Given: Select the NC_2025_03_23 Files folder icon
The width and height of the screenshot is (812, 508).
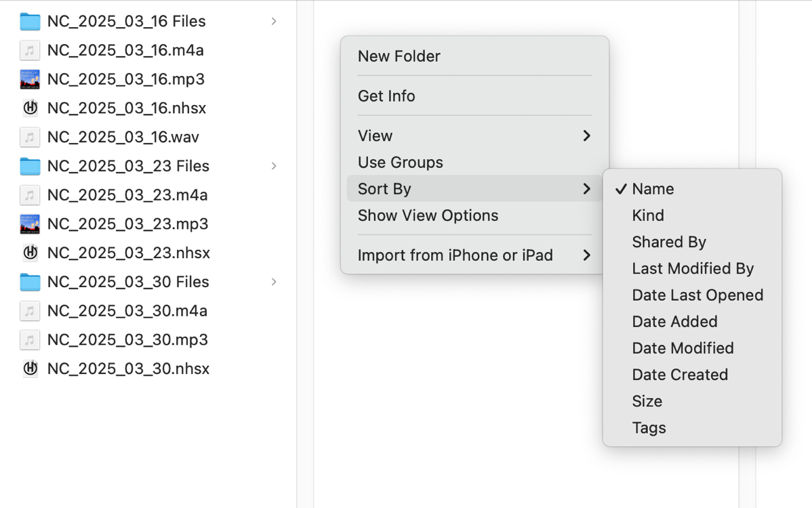Looking at the screenshot, I should point(30,166).
